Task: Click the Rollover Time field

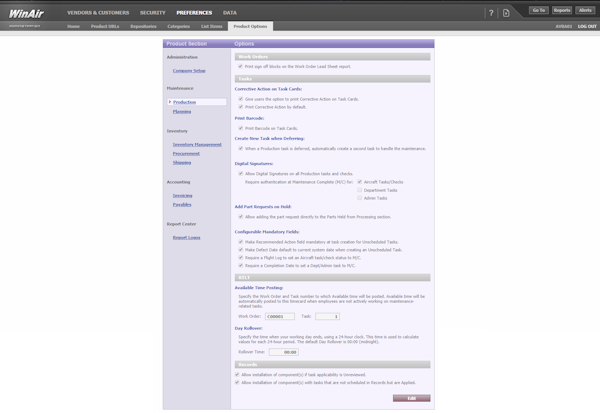Action: coord(283,352)
